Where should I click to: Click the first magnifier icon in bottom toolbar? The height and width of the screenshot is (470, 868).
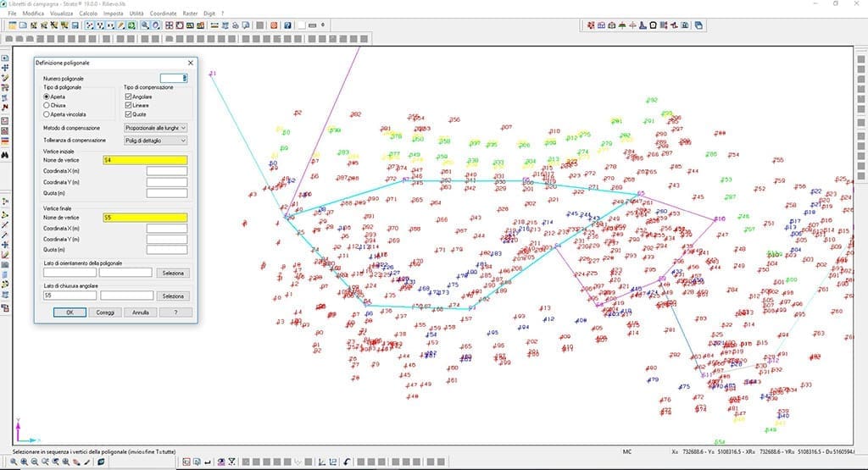pyautogui.click(x=14, y=462)
